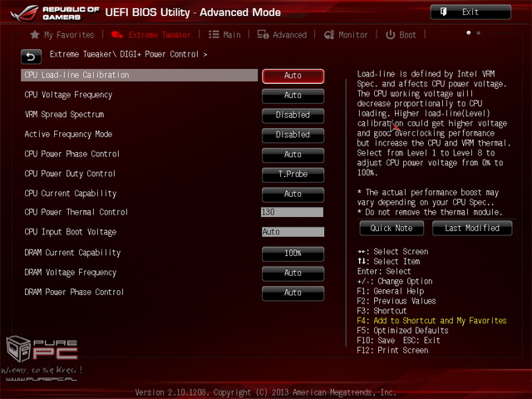Click the Advanced tab icon

tap(263, 35)
